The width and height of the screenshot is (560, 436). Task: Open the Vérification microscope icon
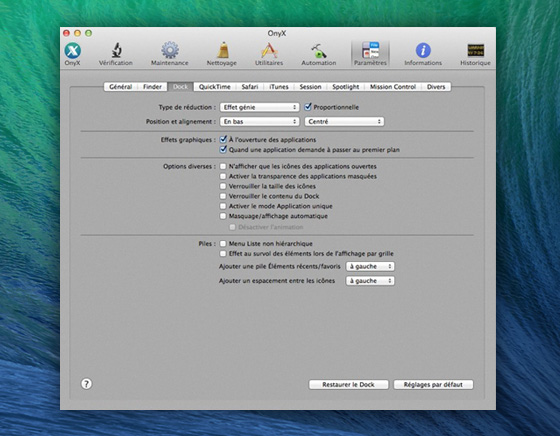116,54
